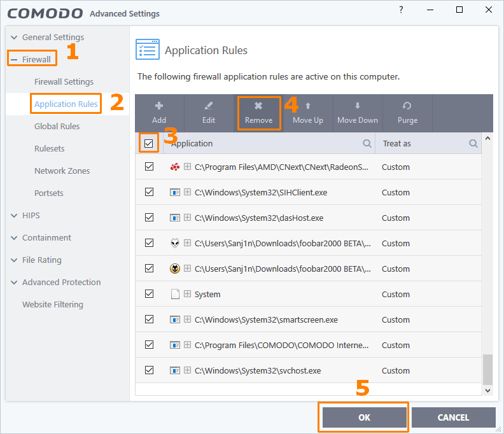Click the Purge refresh icon
Viewport: 504px width, 434px height.
(x=407, y=106)
